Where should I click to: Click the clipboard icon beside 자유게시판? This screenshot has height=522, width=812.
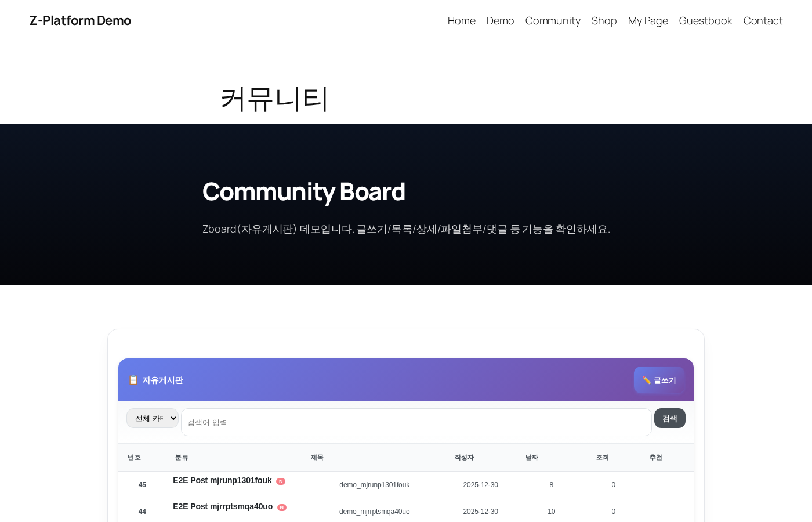tap(133, 380)
